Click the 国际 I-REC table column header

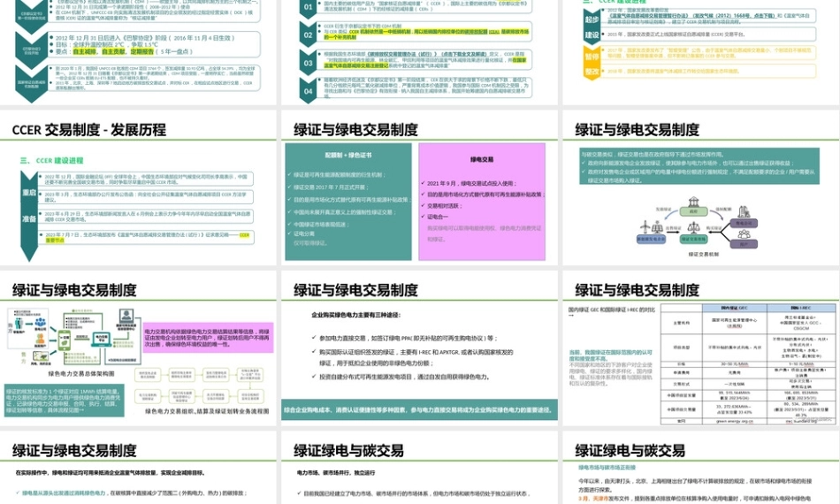(x=801, y=308)
